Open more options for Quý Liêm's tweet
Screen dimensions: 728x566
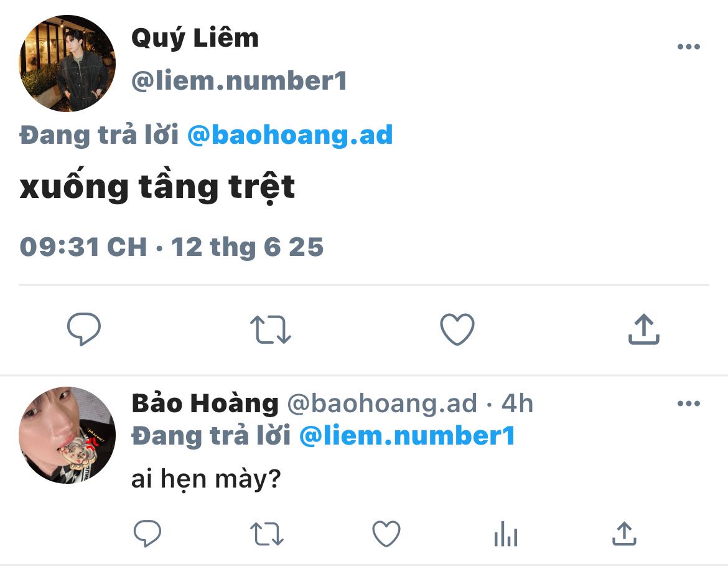click(689, 47)
